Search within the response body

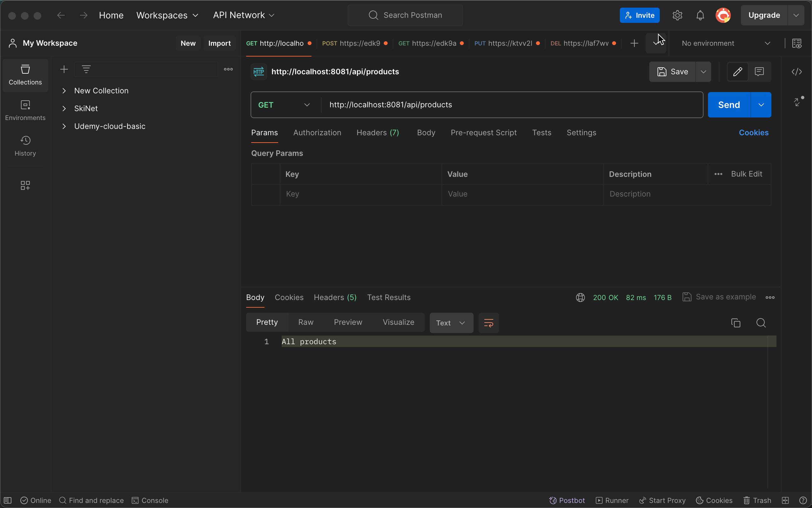click(x=761, y=323)
